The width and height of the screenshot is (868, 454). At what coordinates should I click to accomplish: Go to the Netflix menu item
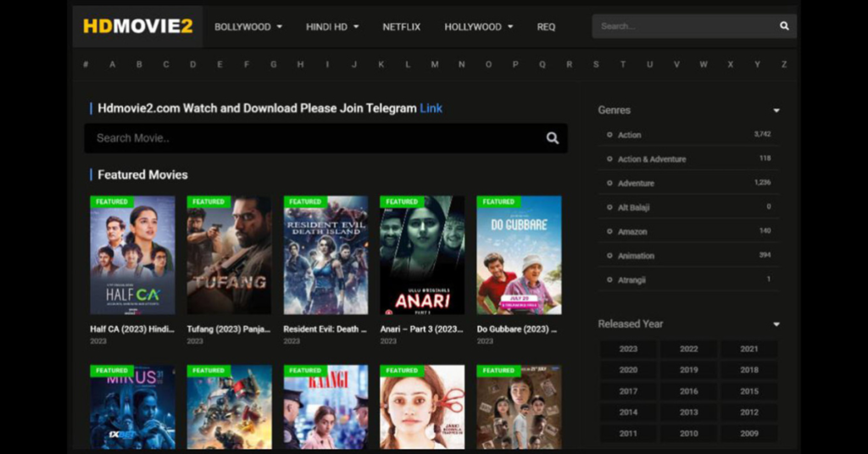(401, 26)
